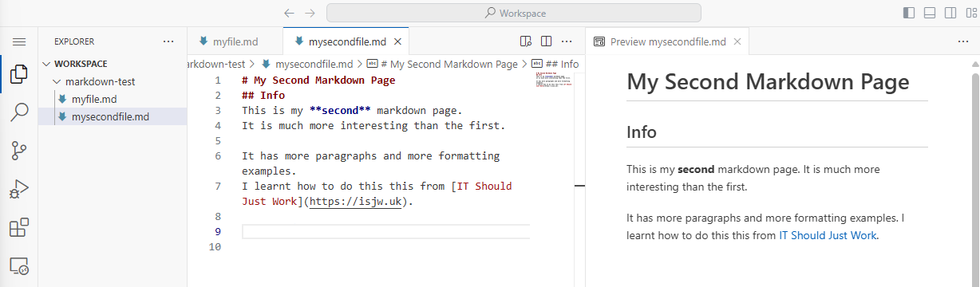Open the Source Control view
Screen dimensions: 980x287
pos(19,151)
